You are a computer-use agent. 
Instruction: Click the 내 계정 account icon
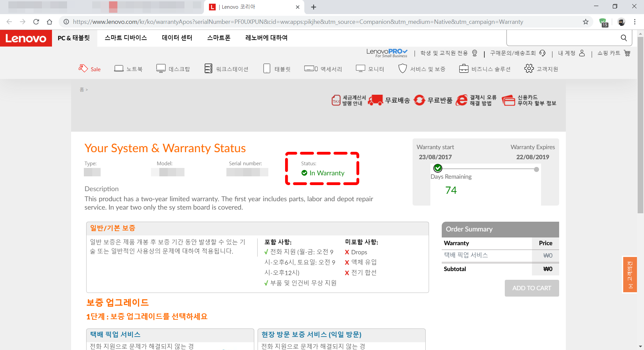[x=582, y=53]
